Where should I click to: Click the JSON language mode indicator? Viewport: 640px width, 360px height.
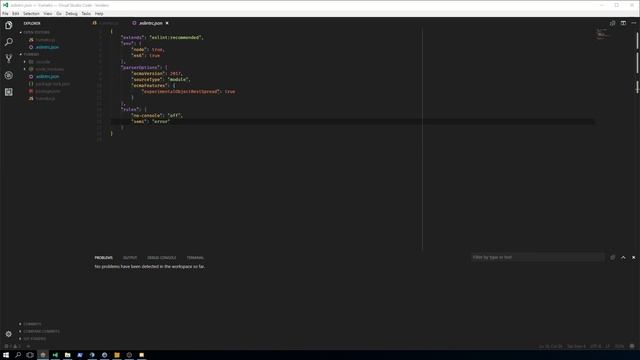[x=619, y=346]
